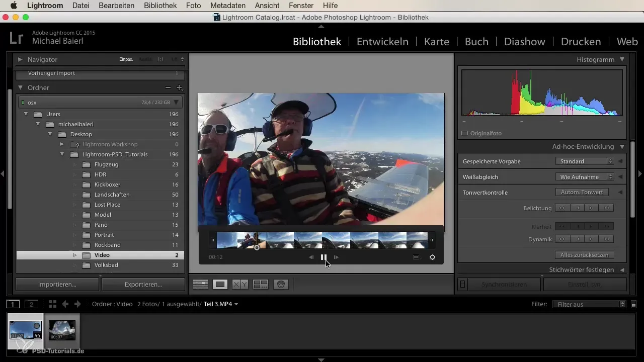
Task: Click the video playhead scrubber marker
Action: coord(257,247)
